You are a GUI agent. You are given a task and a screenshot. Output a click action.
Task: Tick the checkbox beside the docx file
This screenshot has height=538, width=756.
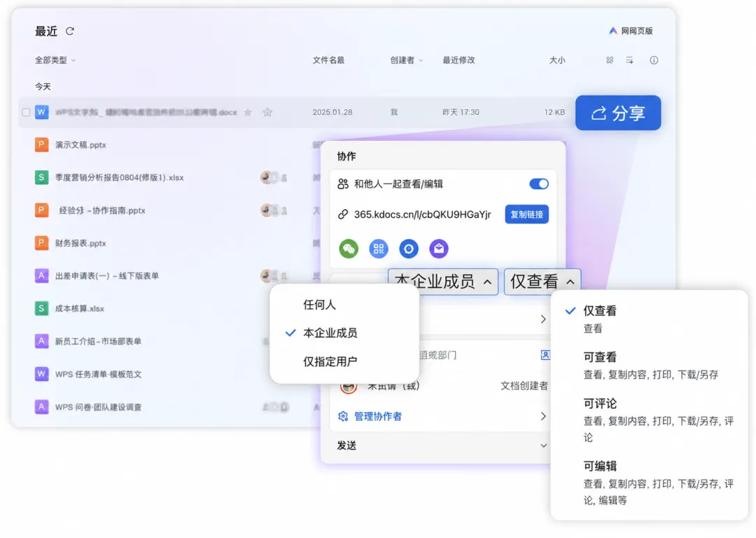tap(26, 112)
